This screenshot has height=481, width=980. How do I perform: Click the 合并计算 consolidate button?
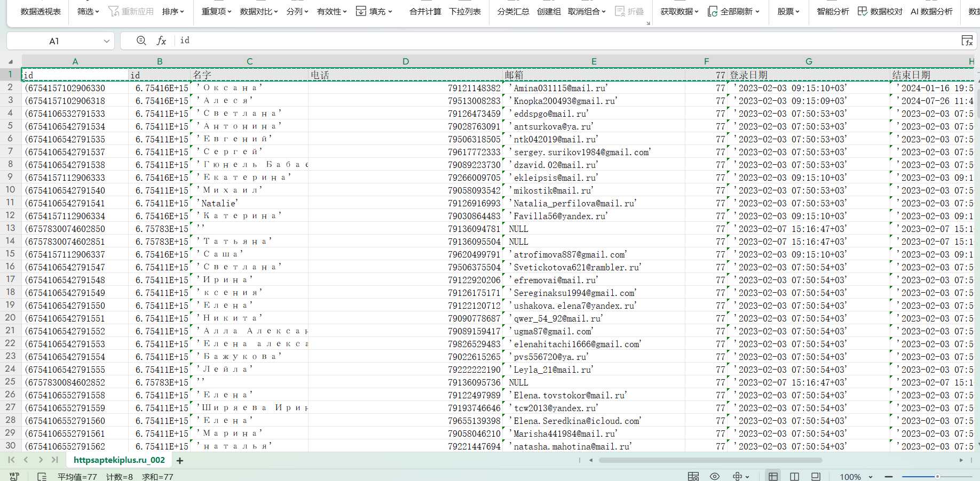click(425, 11)
